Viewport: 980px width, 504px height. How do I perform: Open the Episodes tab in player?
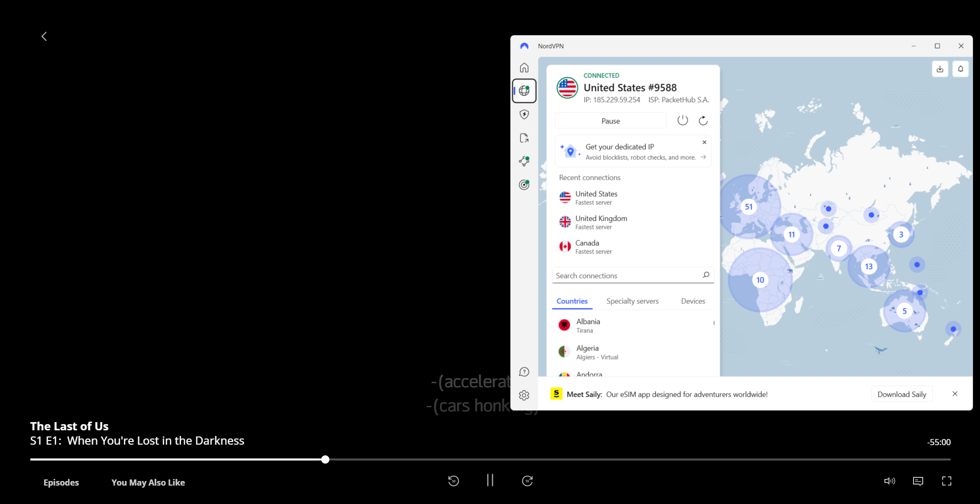[61, 483]
